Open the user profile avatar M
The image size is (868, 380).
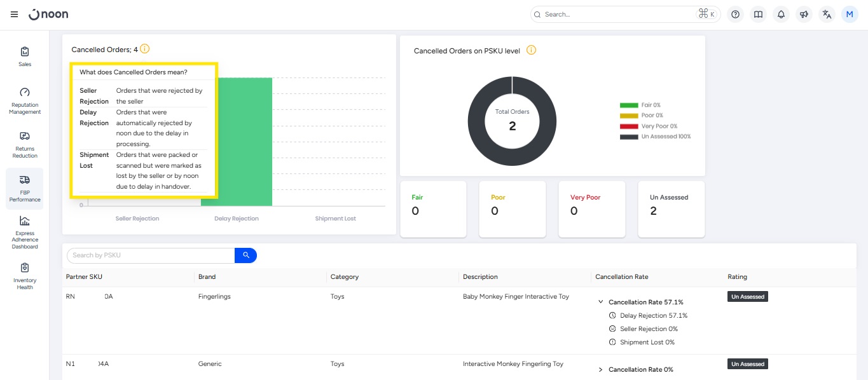coord(850,14)
